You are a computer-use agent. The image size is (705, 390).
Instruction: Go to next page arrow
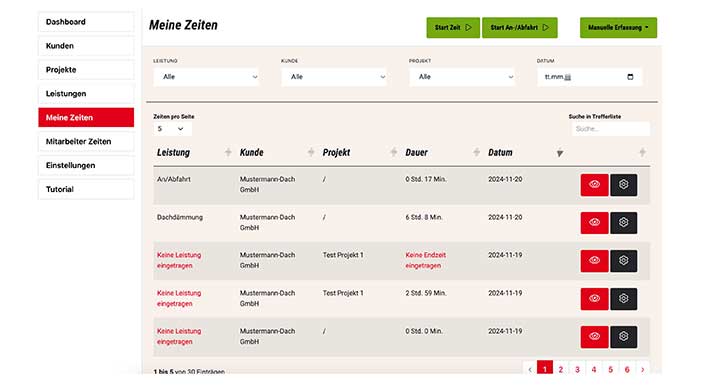click(x=643, y=369)
